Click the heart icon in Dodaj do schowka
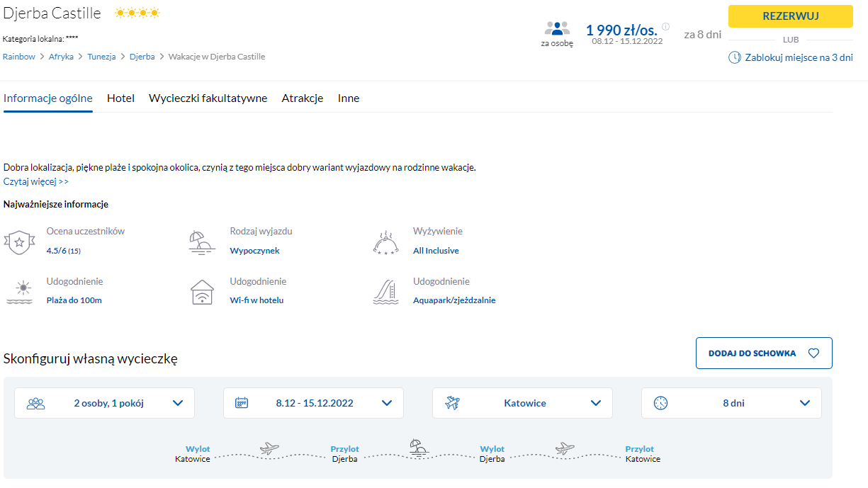 point(813,353)
